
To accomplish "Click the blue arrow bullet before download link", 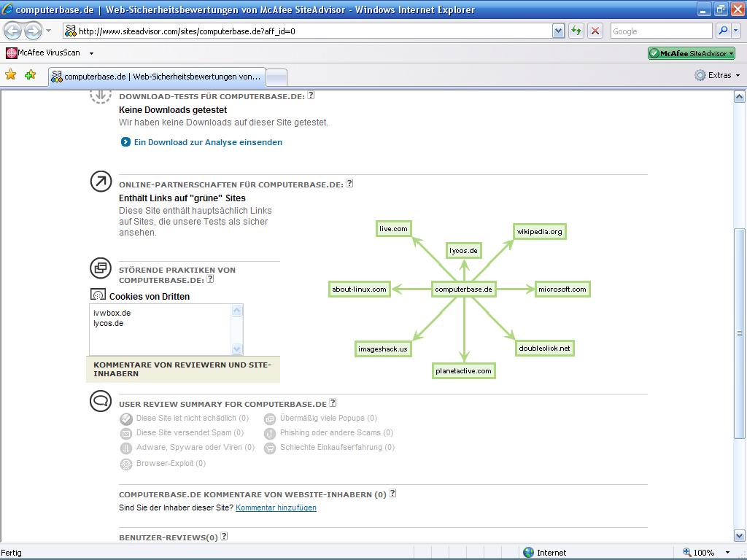I will pyautogui.click(x=125, y=142).
